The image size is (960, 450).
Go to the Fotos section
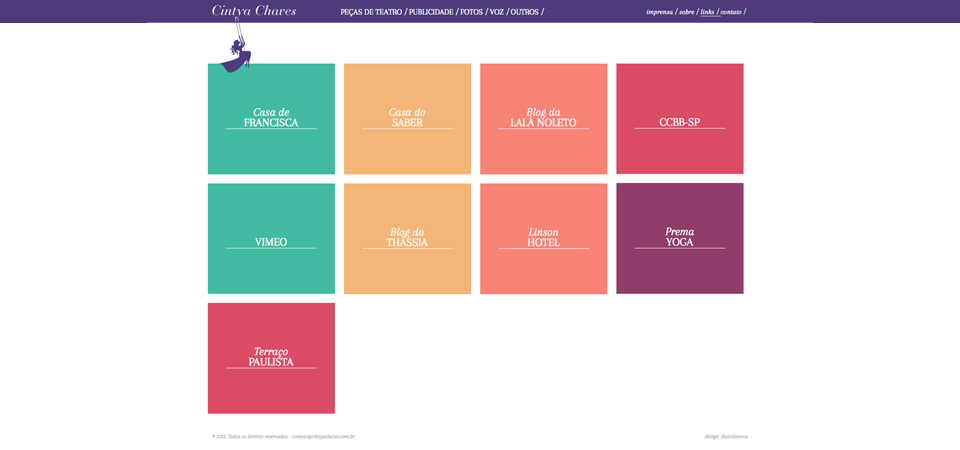(471, 12)
